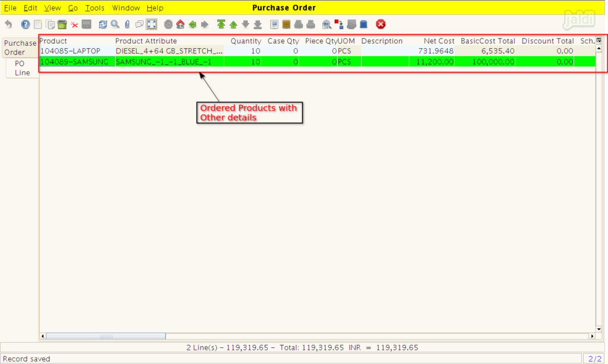
Task: Go to Next record down arrow icon
Action: (x=245, y=24)
